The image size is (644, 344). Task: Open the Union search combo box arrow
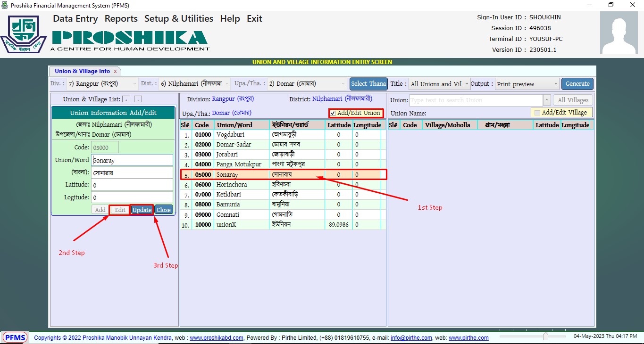(547, 100)
